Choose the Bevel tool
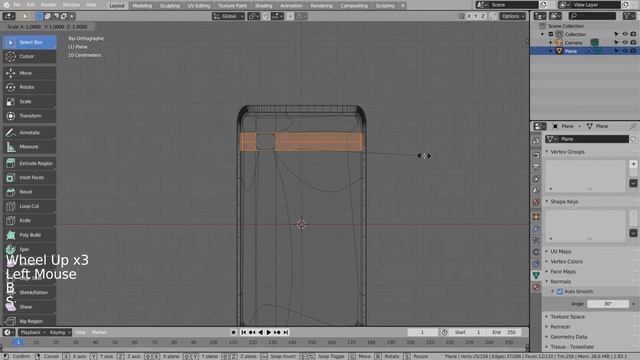This screenshot has height=360, width=640. 29,192
